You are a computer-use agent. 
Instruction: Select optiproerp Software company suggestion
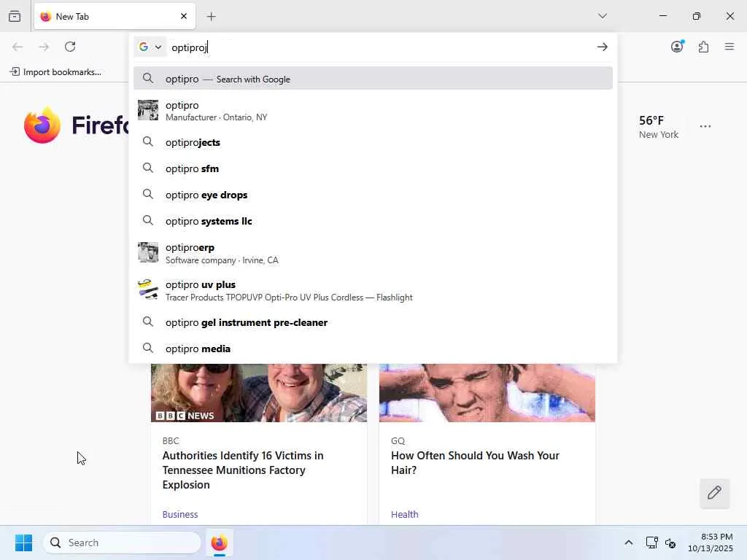click(373, 253)
